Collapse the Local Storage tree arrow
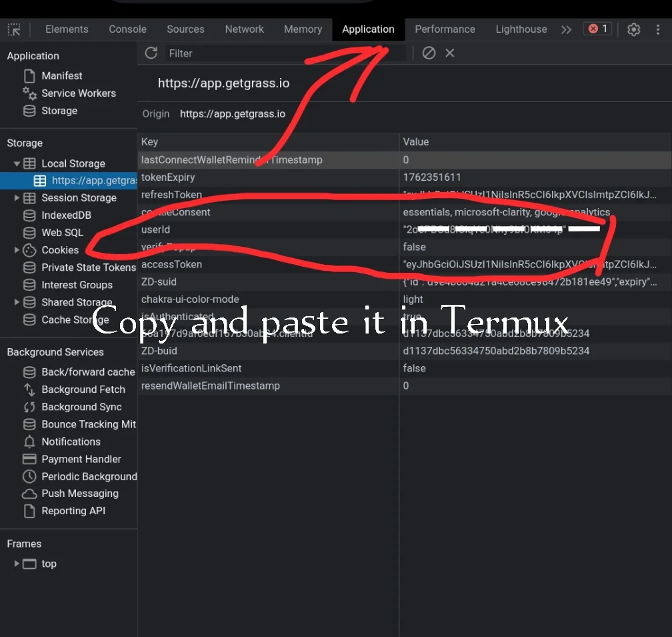672x637 pixels. [17, 163]
